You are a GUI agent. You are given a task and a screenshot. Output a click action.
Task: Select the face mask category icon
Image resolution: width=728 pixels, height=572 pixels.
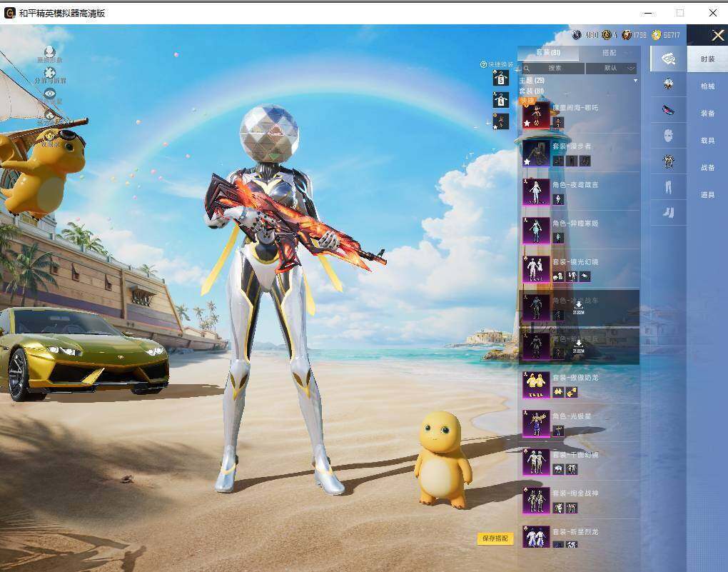point(668,136)
